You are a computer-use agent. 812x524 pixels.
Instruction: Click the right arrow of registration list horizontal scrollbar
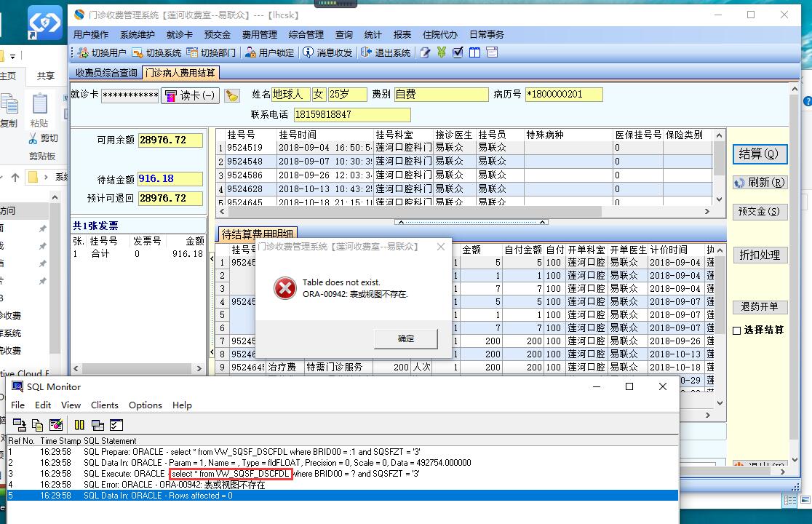(x=707, y=211)
